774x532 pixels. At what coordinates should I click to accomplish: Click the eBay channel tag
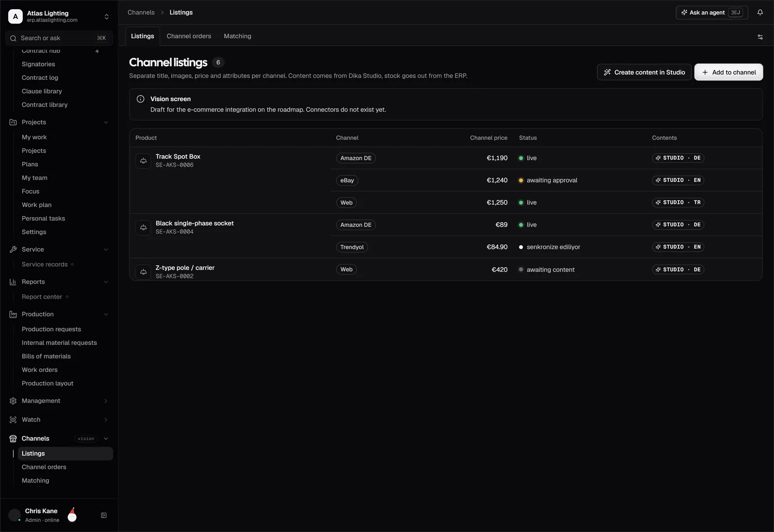[347, 180]
